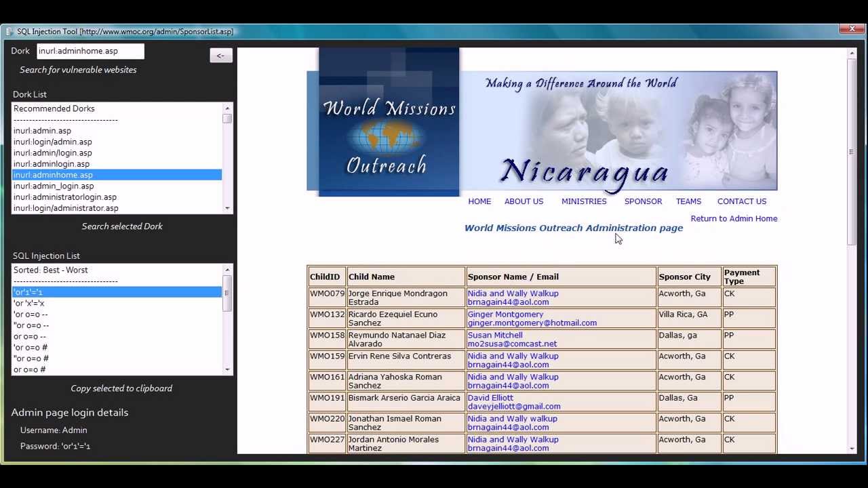Click Return to Admin Home link
Viewport: 868px width, 488px height.
click(734, 218)
